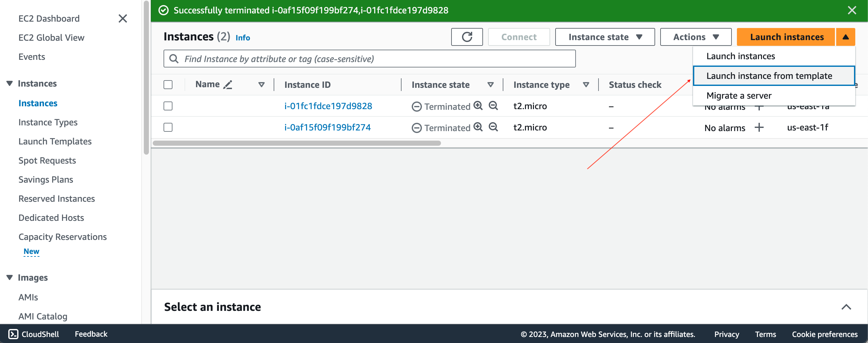Click Terminated status icon for i-0af15f09f199bf274
This screenshot has height=343, width=868.
(x=416, y=128)
